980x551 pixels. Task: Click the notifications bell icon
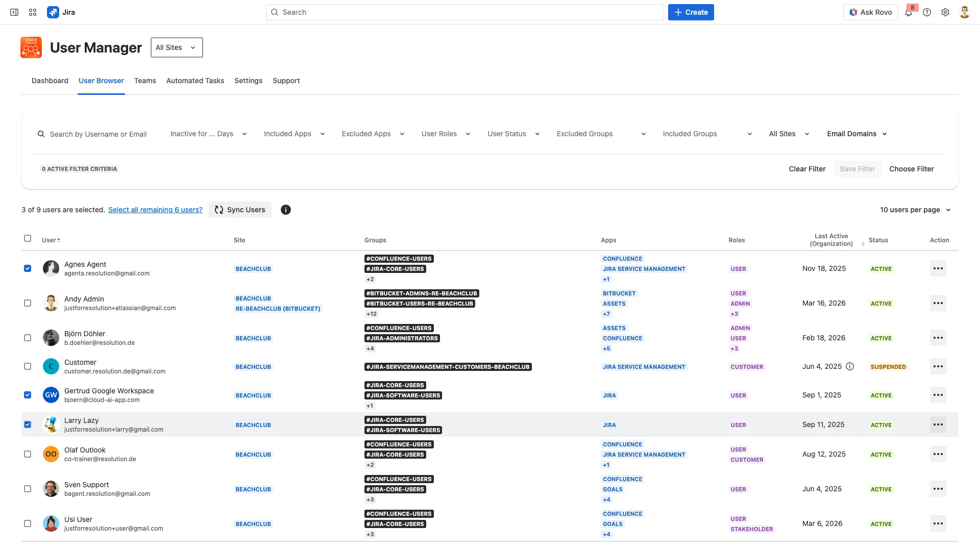tap(909, 12)
